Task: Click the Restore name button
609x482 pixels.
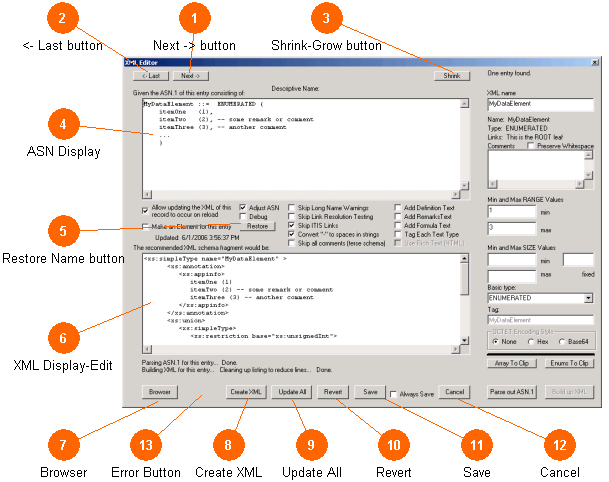Action: pyautogui.click(x=257, y=226)
